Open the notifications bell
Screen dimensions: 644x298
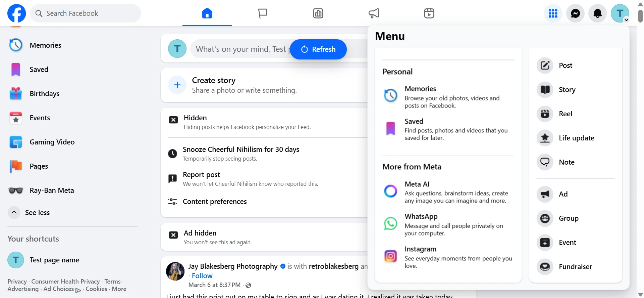pos(597,13)
